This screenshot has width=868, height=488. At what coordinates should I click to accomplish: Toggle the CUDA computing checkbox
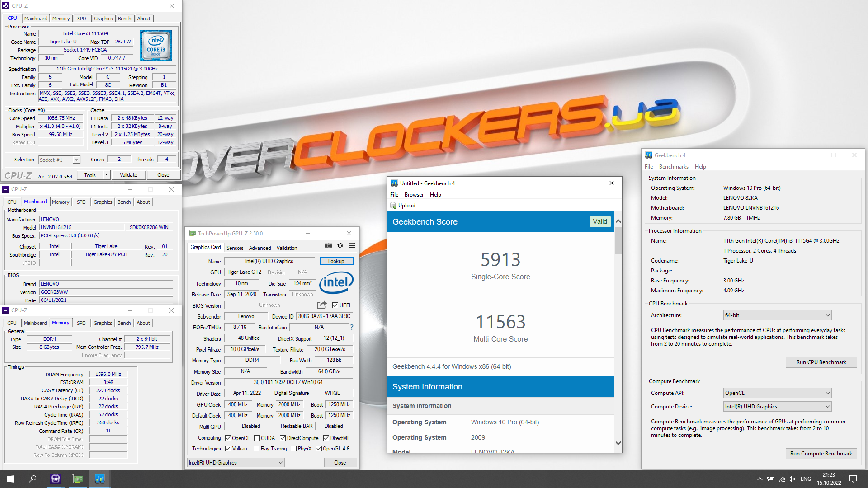(x=257, y=438)
